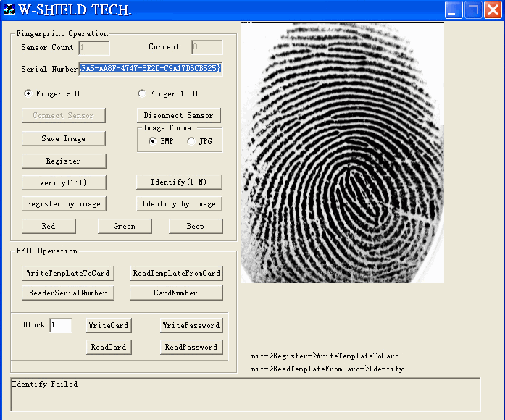Start Verify (1:1) operation
The width and height of the screenshot is (505, 420).
64,182
